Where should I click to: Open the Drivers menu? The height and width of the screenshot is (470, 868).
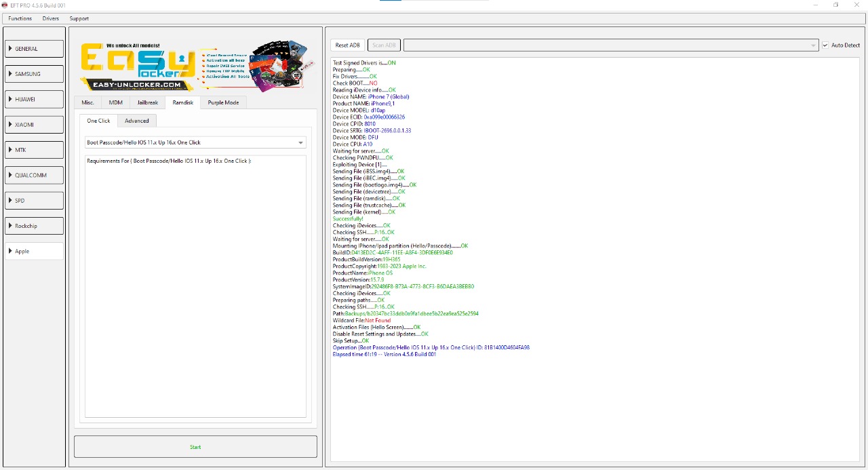[51, 18]
